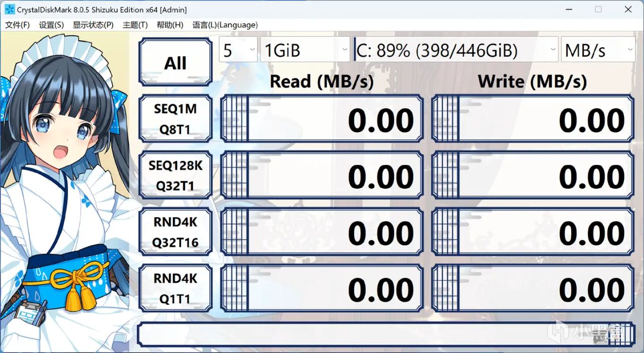This screenshot has height=353, width=644.
Task: Expand the 1GiB test size dropdown
Action: 305,49
